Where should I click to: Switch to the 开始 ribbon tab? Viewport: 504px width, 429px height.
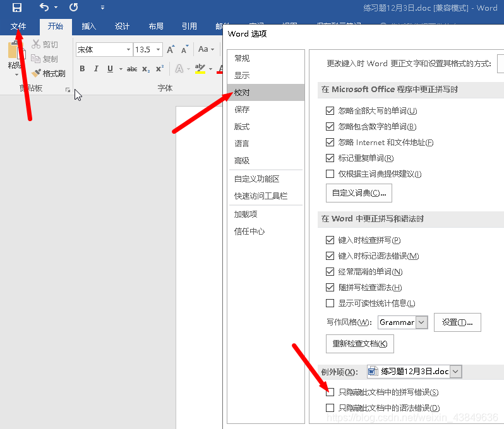tap(56, 26)
